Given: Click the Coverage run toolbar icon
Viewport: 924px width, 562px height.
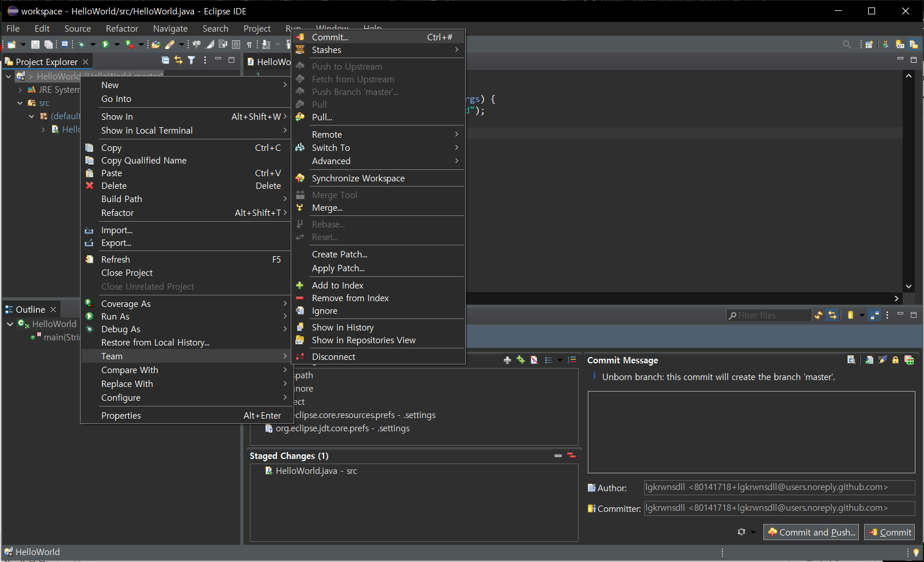Looking at the screenshot, I should (130, 44).
